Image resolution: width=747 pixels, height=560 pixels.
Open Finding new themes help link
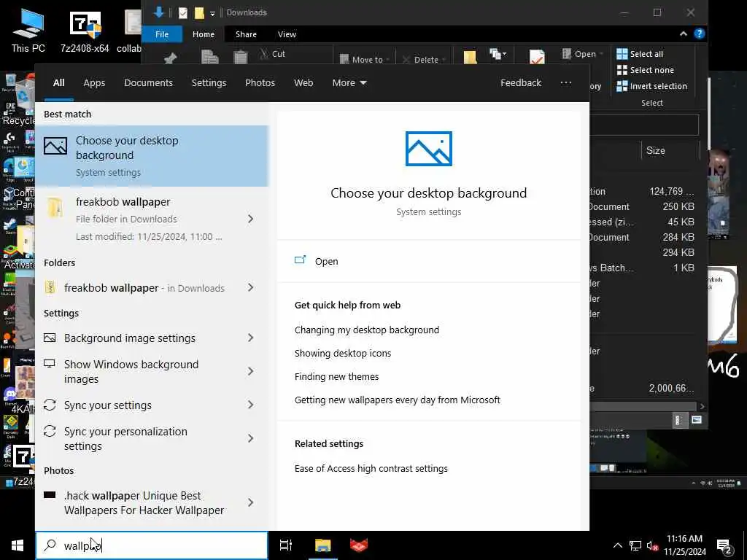[336, 377]
